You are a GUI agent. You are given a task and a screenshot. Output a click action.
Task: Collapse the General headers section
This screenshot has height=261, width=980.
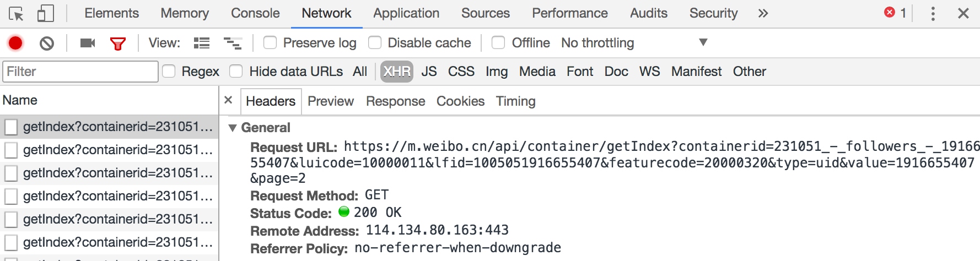tap(233, 128)
